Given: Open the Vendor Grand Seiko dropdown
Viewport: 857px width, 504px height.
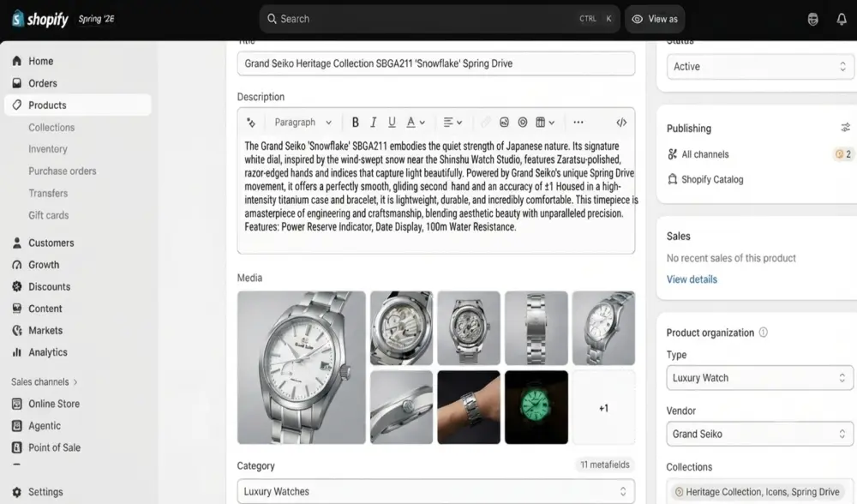Looking at the screenshot, I should coord(759,434).
